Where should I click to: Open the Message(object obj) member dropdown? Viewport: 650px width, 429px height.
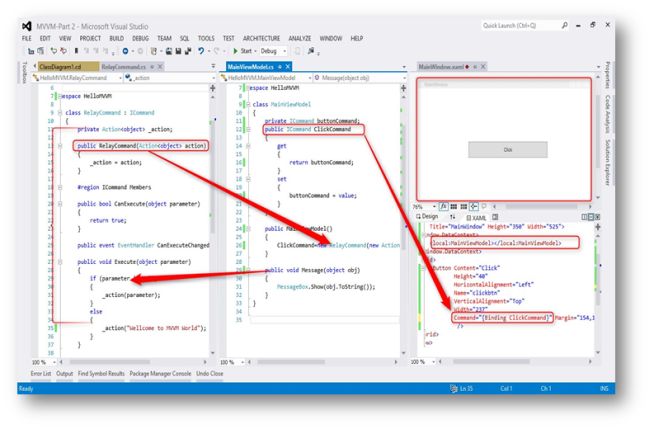pyautogui.click(x=360, y=78)
